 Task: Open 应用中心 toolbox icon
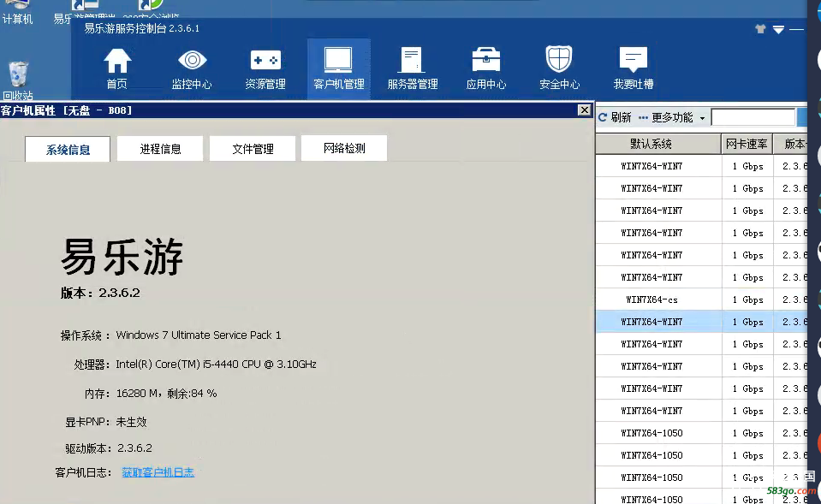coord(486,68)
